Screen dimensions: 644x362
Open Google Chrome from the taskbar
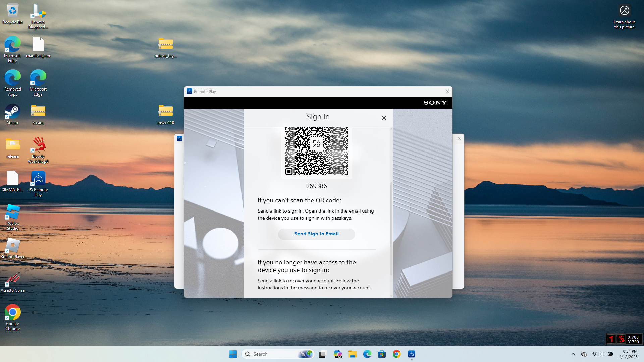coord(396,354)
